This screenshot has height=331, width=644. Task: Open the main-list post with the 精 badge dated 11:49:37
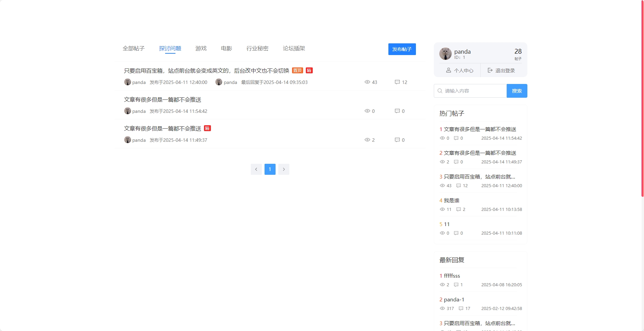pyautogui.click(x=162, y=128)
